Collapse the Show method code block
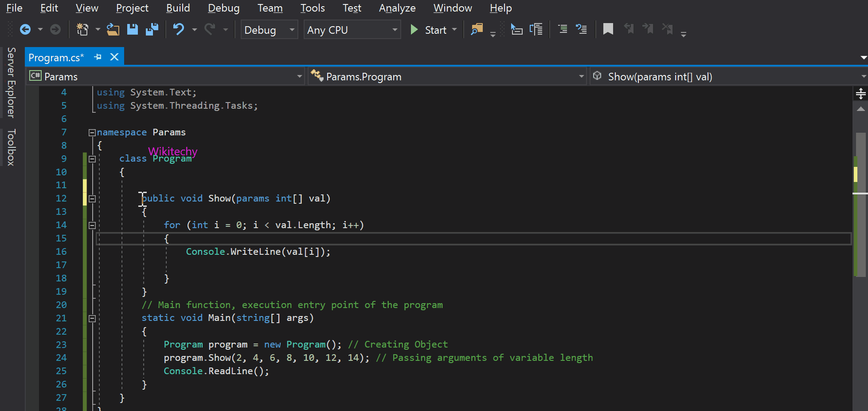868x411 pixels. click(92, 198)
